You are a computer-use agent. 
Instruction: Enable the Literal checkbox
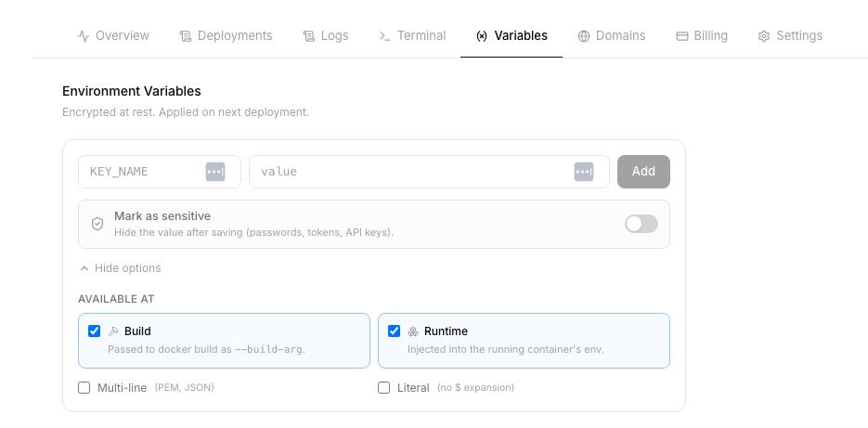click(383, 387)
